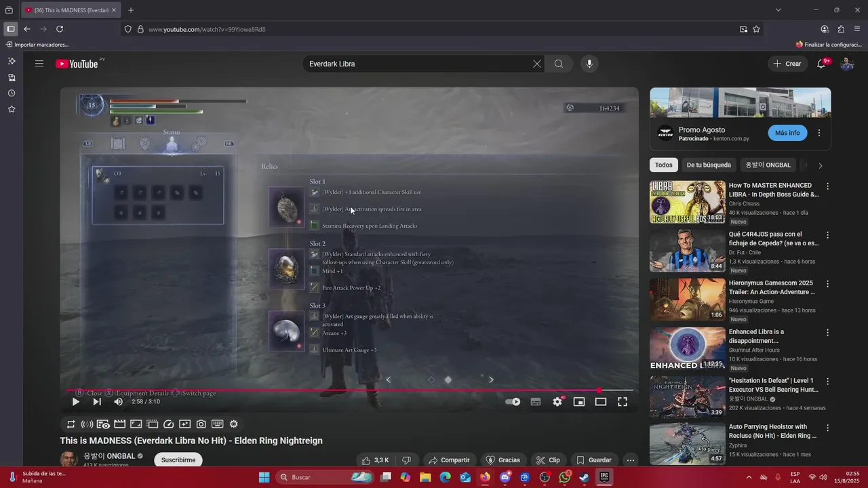Viewport: 868px width, 488px height.
Task: Click the video progress bar
Action: (x=349, y=390)
